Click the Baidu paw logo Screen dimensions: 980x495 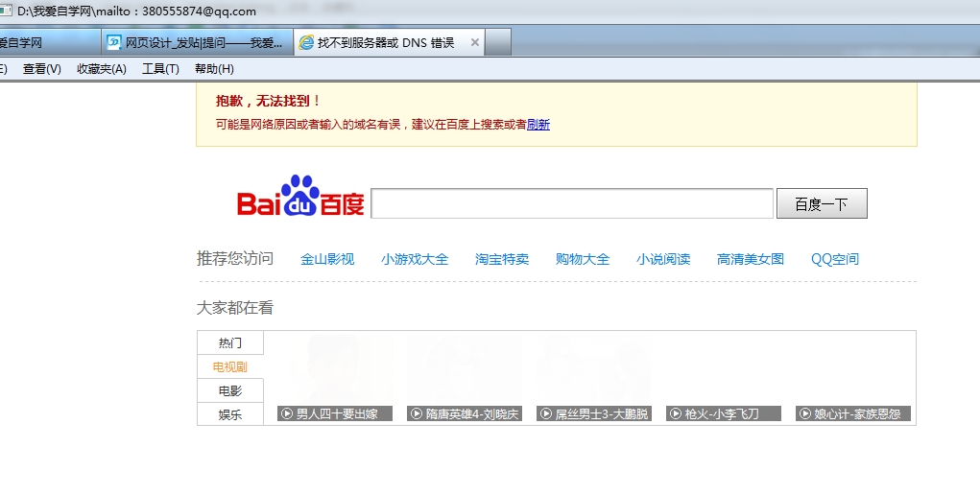coord(300,196)
